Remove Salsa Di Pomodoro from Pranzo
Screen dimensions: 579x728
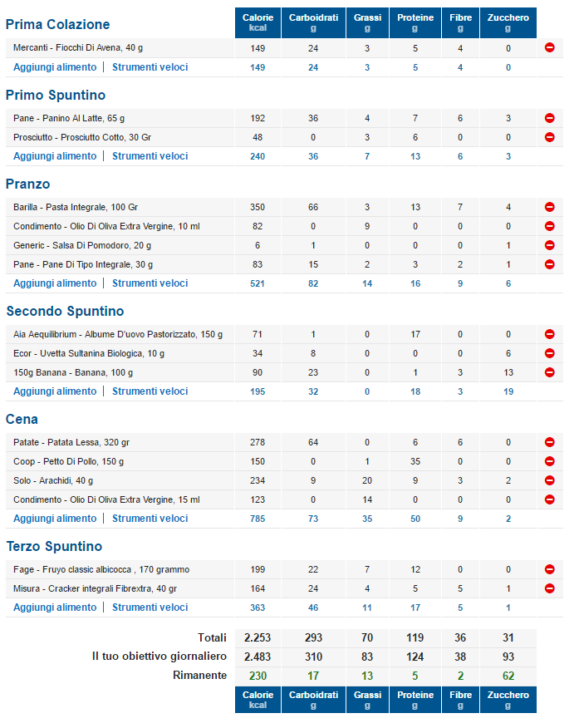(x=549, y=245)
